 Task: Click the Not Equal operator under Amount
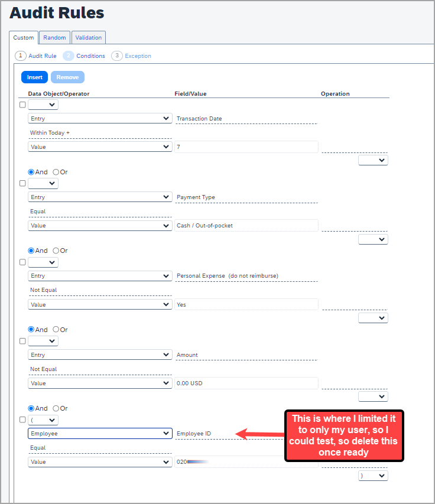[x=43, y=369]
